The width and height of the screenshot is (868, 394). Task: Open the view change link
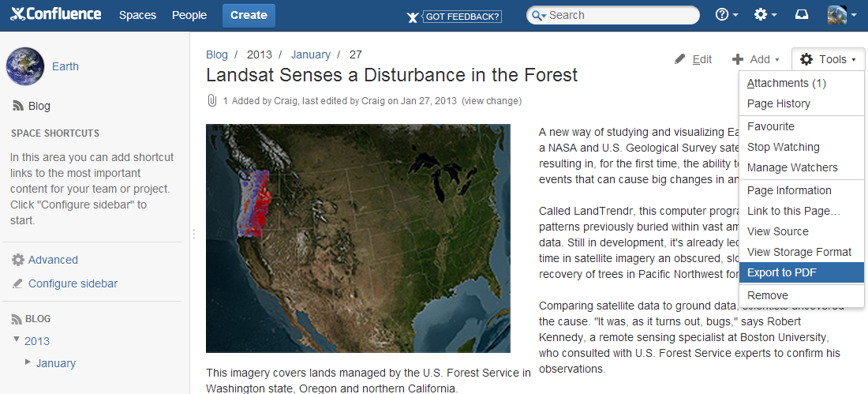click(491, 101)
